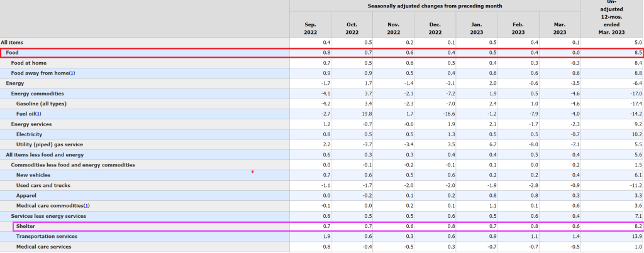Select the Transportation services row label
The height and width of the screenshot is (253, 644).
tap(47, 236)
